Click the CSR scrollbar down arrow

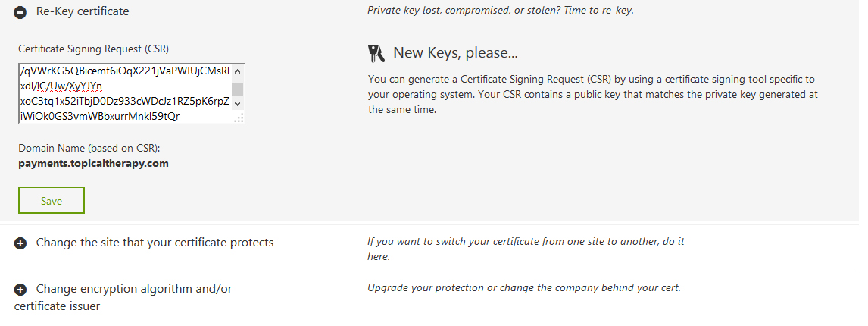[x=238, y=104]
